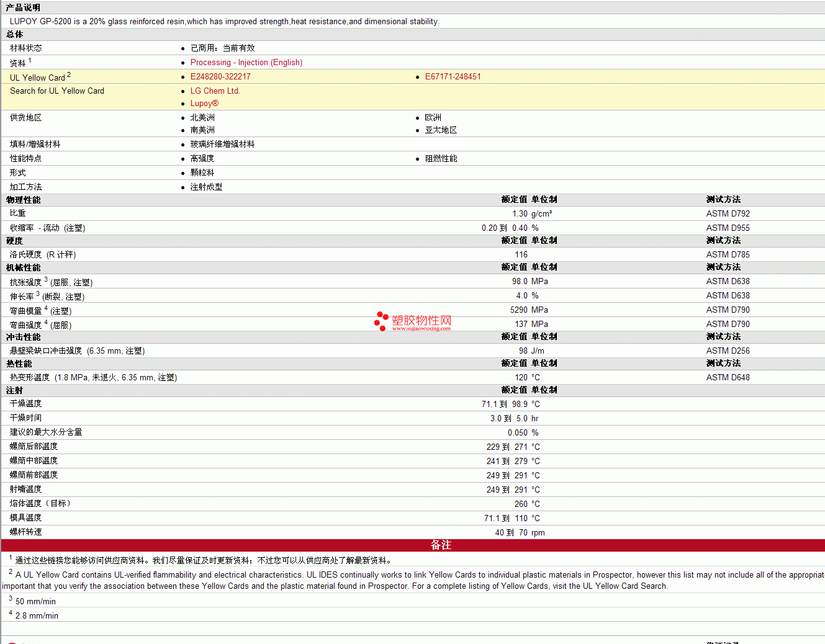Click ASTM D256 test method
Viewport: 825px width, 644px height.
pos(728,351)
